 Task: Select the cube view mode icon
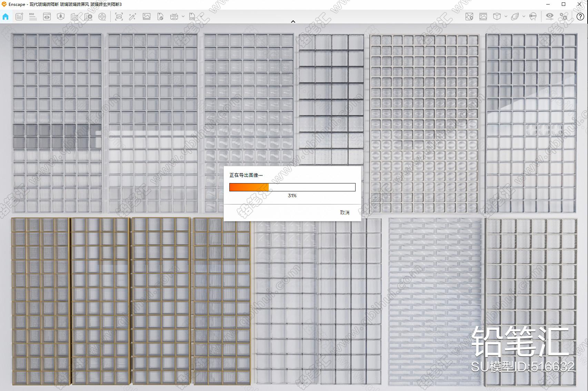[x=497, y=17]
